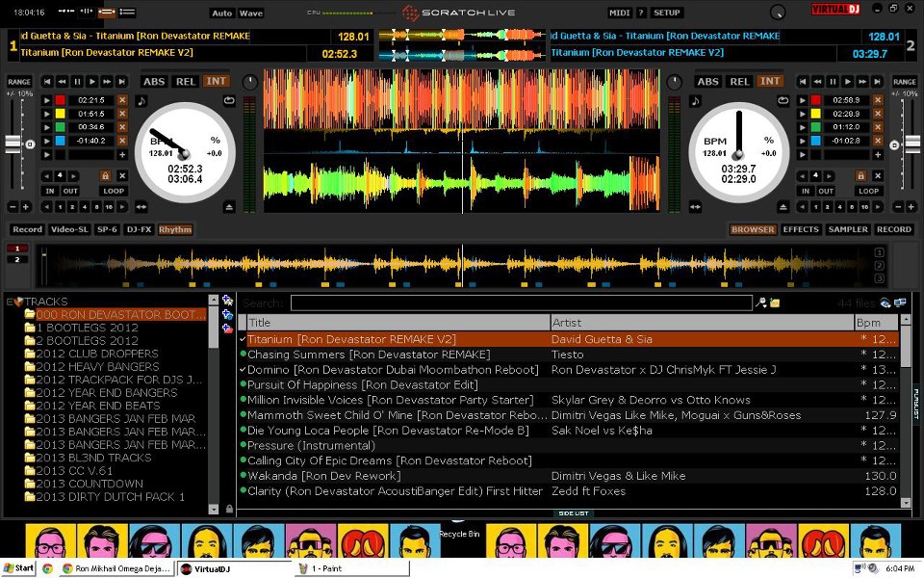Toggle the loop lock on left deck

105,175
